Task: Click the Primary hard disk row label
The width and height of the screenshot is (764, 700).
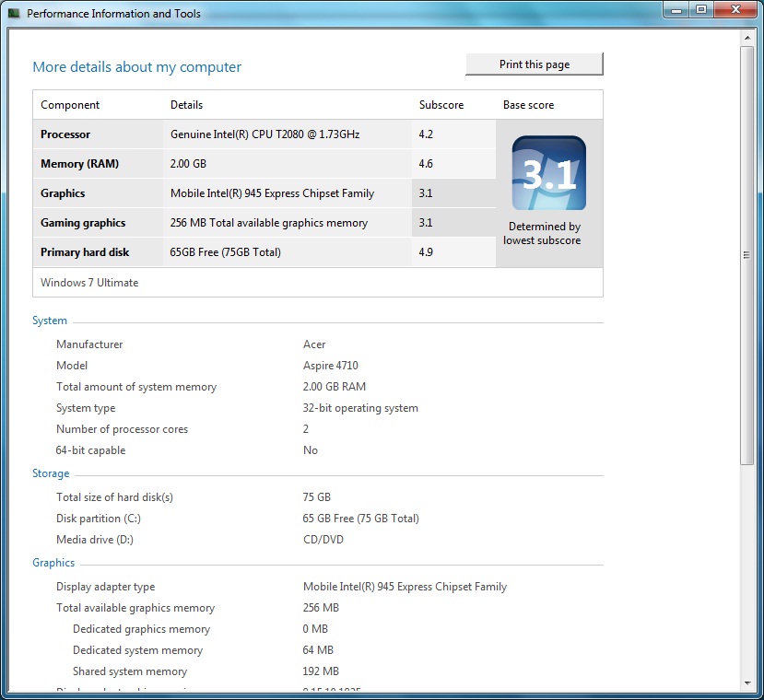Action: click(85, 252)
